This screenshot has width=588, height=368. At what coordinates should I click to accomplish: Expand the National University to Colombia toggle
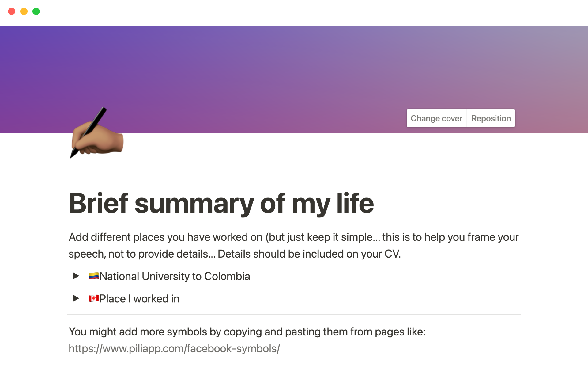[76, 276]
